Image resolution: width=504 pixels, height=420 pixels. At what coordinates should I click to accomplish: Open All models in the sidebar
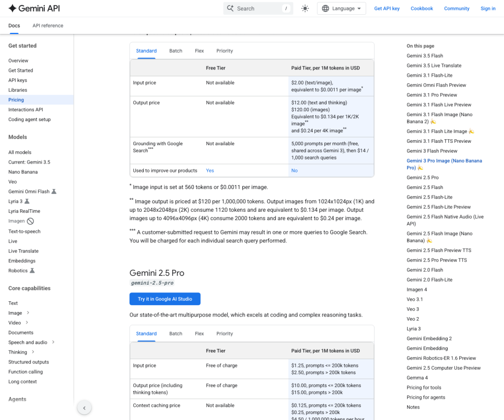pos(20,152)
